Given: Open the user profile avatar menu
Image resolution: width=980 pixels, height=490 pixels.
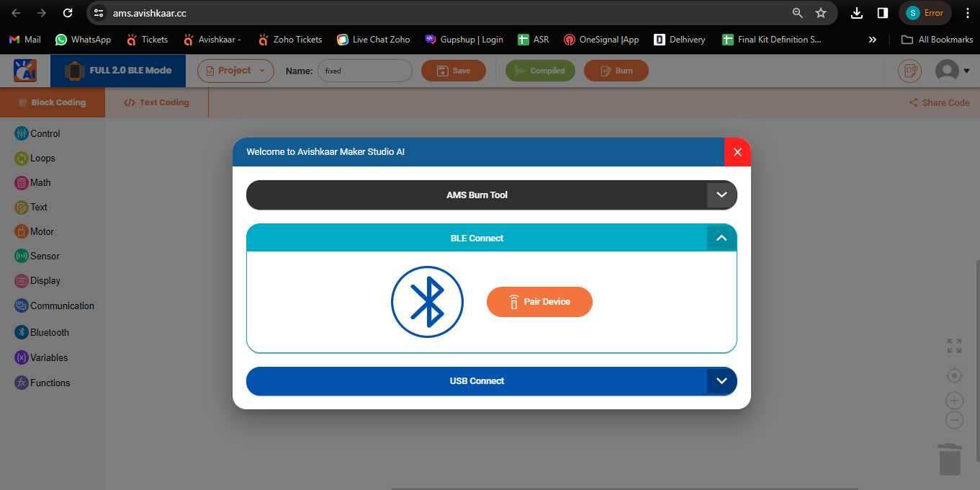Looking at the screenshot, I should coord(952,71).
